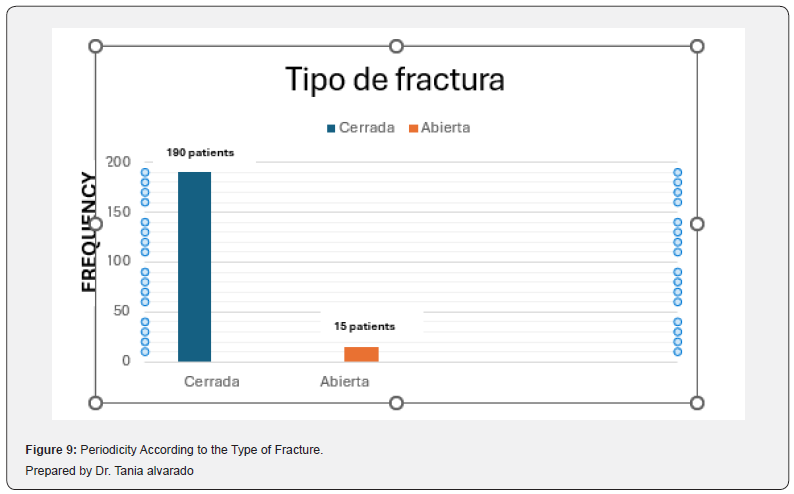Select the Tipo de fractura chart title
This screenshot has height=494, width=794.
(395, 80)
